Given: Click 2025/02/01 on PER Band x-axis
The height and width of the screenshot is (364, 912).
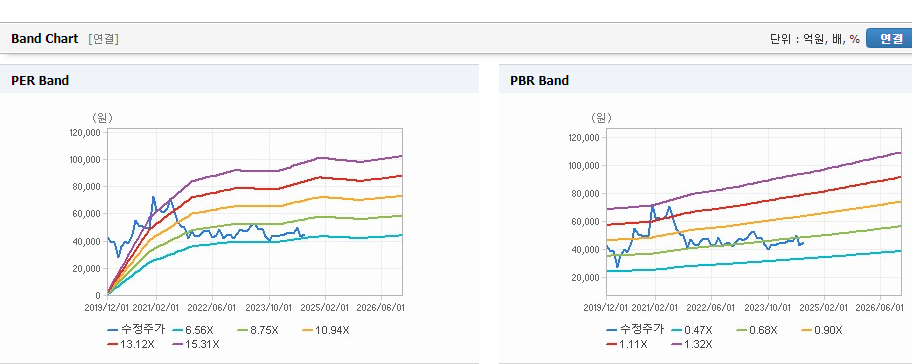Looking at the screenshot, I should point(325,308).
